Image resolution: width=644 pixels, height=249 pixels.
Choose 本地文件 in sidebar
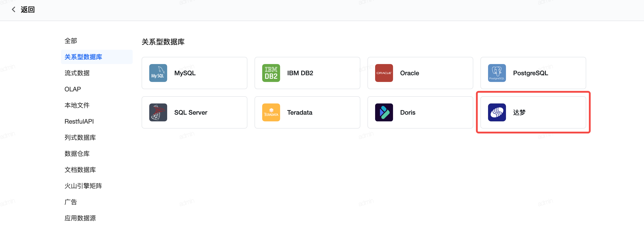coord(77,105)
